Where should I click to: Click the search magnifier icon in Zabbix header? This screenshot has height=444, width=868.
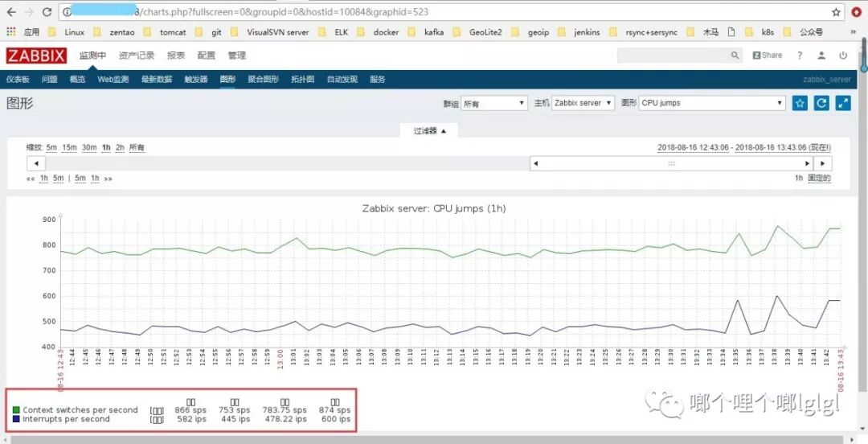coord(735,55)
